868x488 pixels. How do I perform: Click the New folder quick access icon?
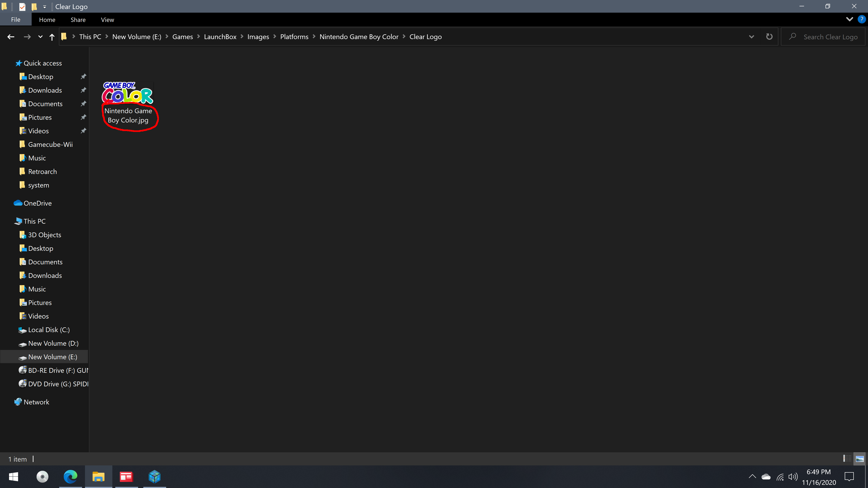click(x=34, y=6)
